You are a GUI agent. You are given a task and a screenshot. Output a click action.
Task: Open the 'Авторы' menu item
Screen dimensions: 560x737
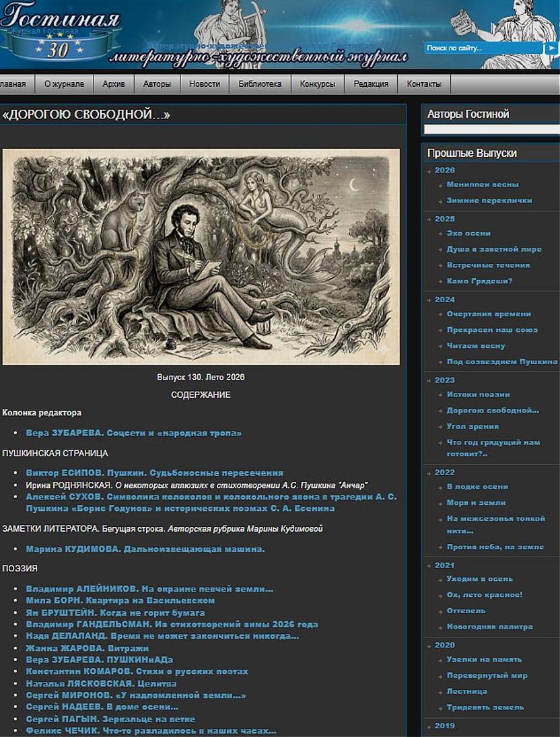coord(157,84)
